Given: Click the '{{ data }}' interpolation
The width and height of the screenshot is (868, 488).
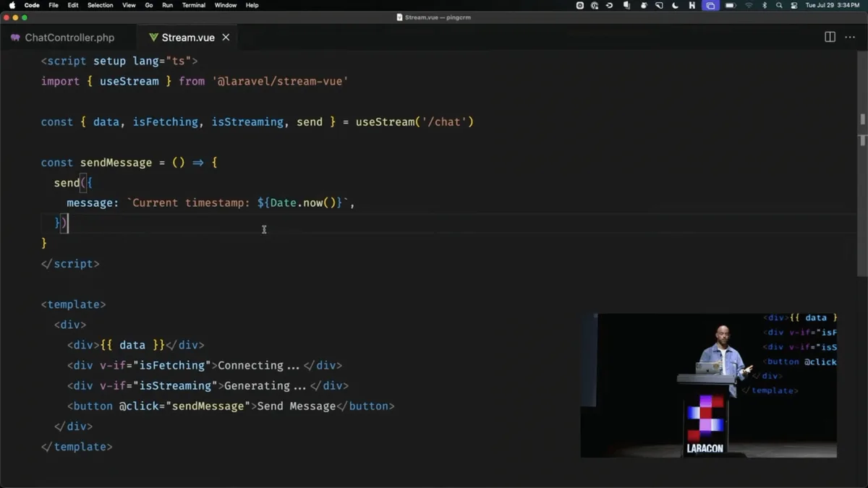Looking at the screenshot, I should tap(132, 346).
